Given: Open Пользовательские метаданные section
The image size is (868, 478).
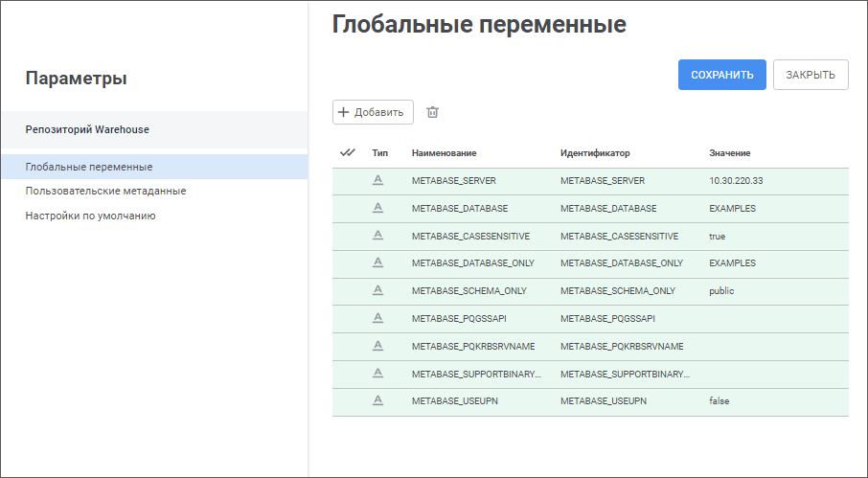Looking at the screenshot, I should (x=105, y=191).
